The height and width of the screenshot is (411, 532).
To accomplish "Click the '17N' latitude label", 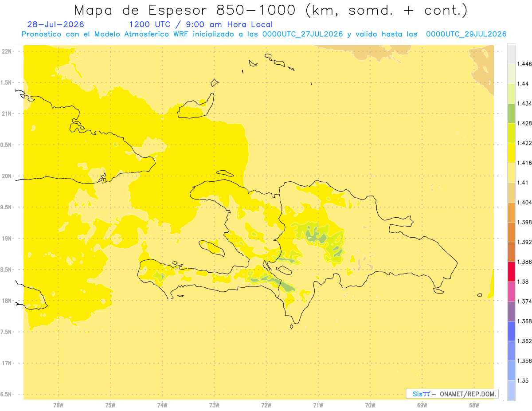I will tap(7, 363).
